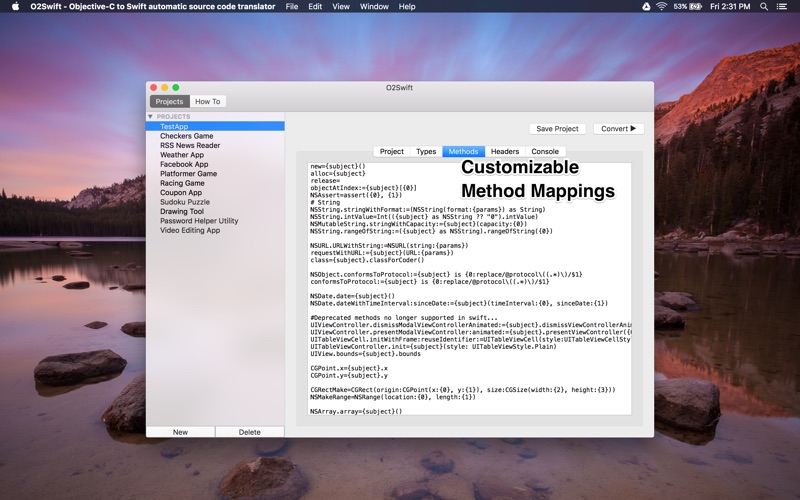Check the battery status icon

(x=695, y=7)
